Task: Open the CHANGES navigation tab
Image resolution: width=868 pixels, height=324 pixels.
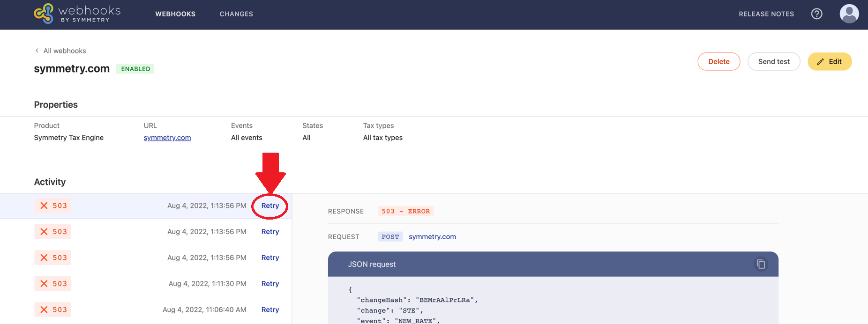Action: [236, 14]
